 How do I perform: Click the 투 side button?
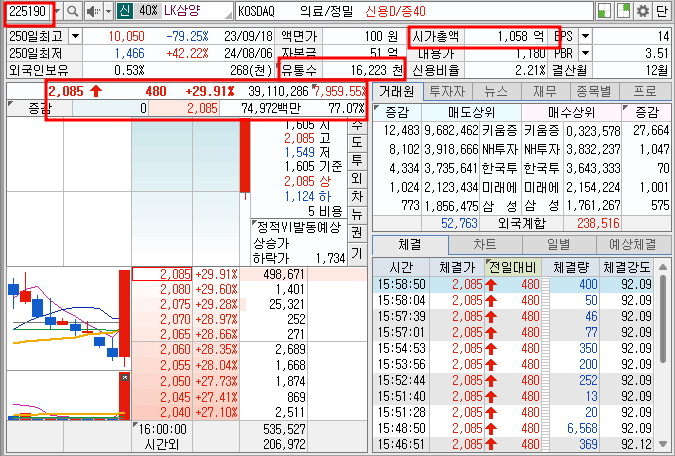(x=357, y=160)
